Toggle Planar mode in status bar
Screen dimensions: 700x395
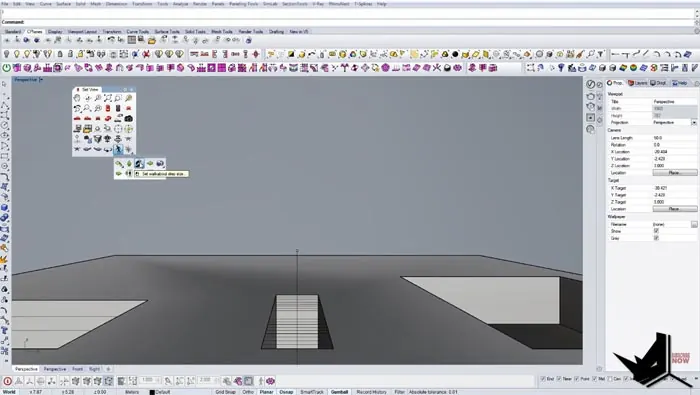tap(267, 392)
